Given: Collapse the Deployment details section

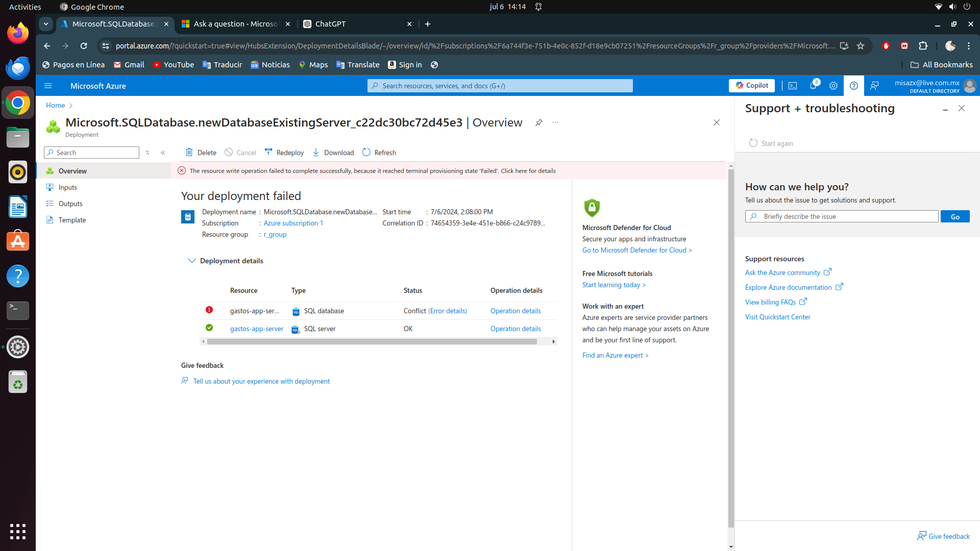Looking at the screenshot, I should coord(192,261).
